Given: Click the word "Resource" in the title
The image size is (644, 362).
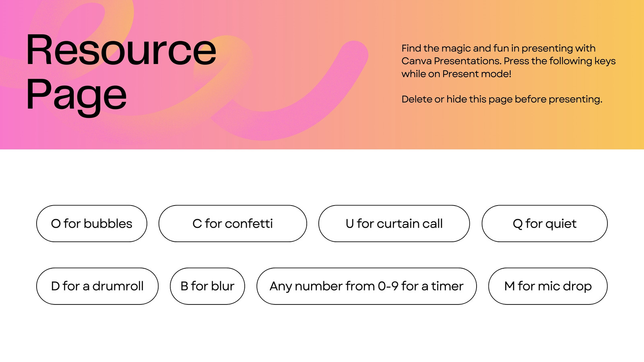Looking at the screenshot, I should coord(121,50).
